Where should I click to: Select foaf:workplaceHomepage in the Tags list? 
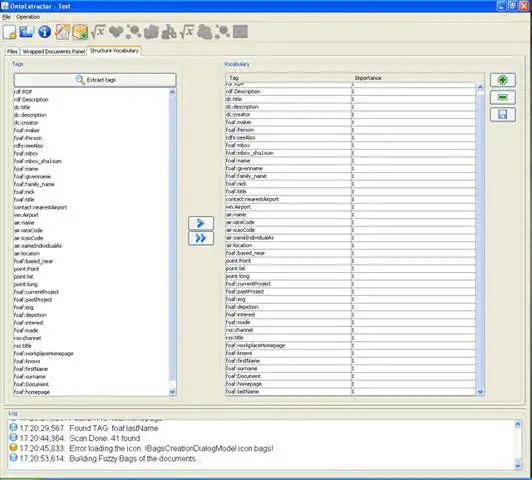coord(91,353)
